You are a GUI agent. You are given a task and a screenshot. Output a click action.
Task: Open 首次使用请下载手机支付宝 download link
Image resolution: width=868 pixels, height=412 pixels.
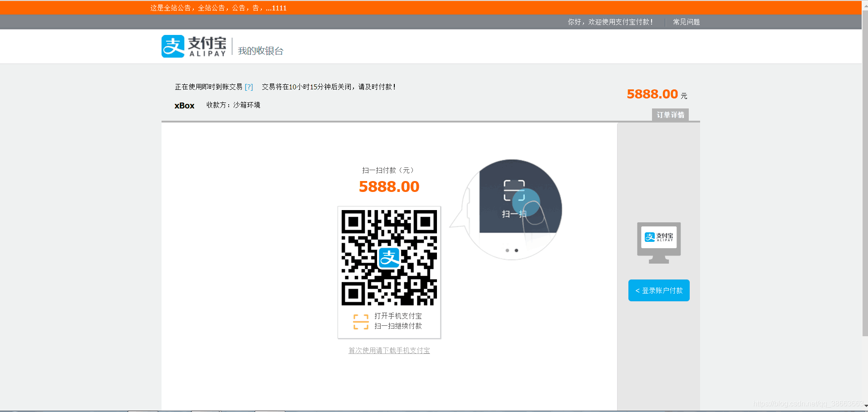click(389, 350)
